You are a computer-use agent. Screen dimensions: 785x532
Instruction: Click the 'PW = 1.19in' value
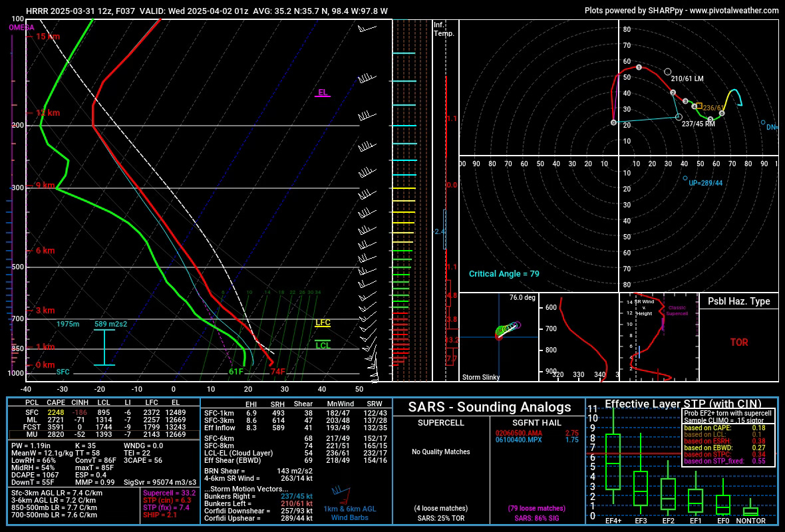click(31, 446)
